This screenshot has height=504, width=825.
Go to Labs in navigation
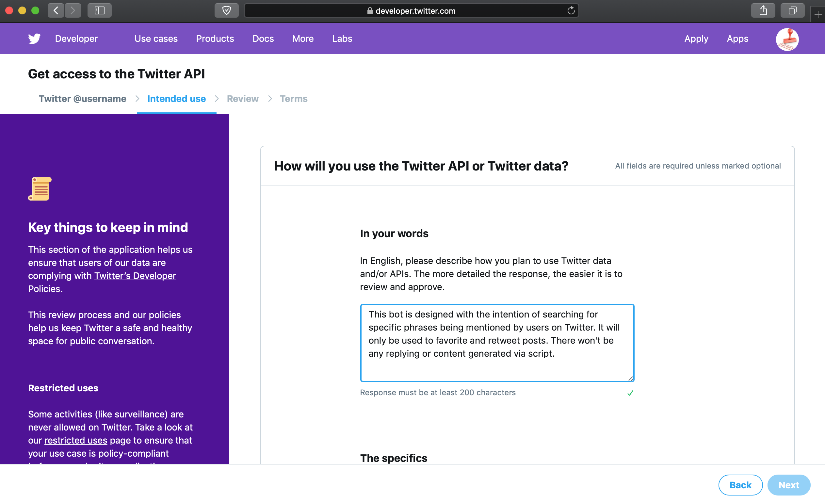click(x=342, y=39)
